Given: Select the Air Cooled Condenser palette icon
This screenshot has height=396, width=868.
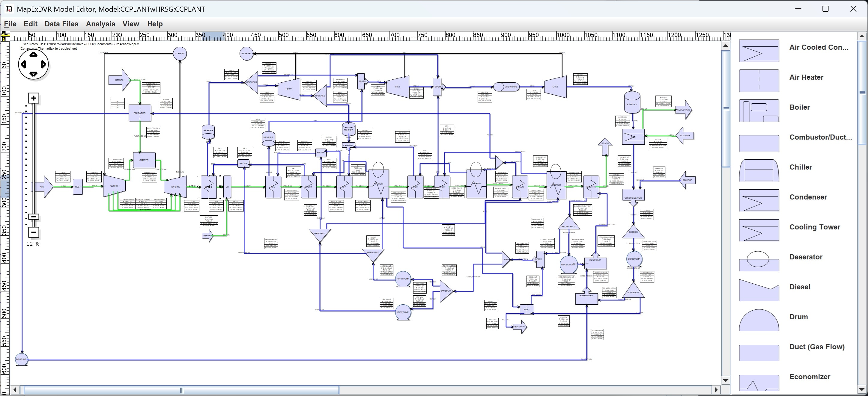Looking at the screenshot, I should tap(759, 51).
